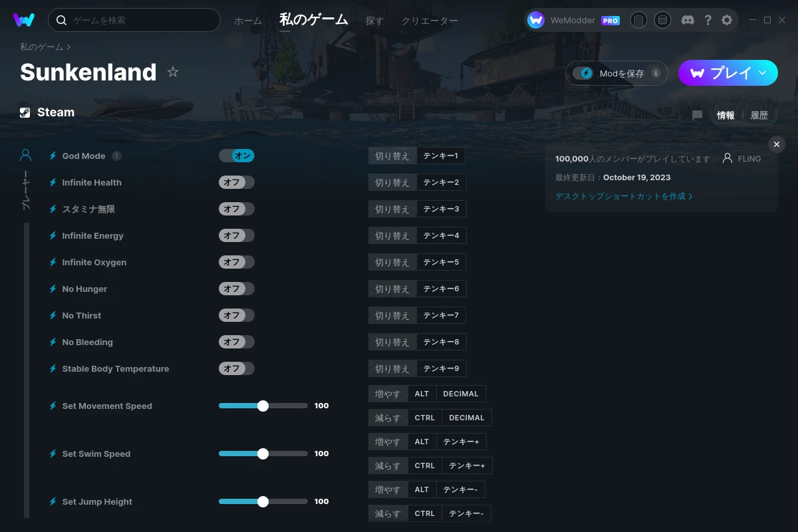Enable the Infinite Health toggle

(237, 182)
